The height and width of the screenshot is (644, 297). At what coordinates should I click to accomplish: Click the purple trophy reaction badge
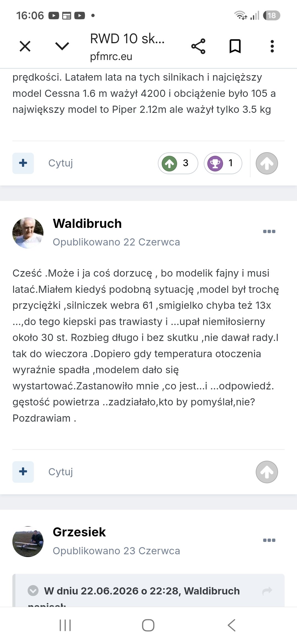(223, 163)
